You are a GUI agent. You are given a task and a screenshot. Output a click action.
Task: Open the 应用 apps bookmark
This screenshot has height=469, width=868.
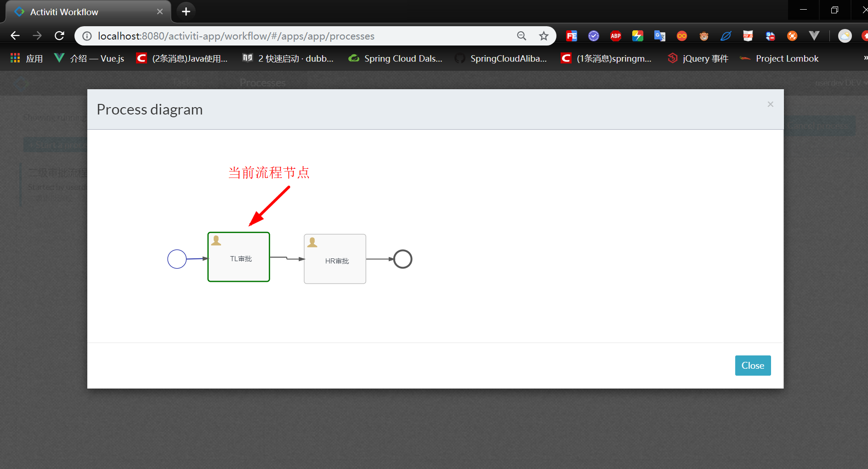pyautogui.click(x=27, y=58)
